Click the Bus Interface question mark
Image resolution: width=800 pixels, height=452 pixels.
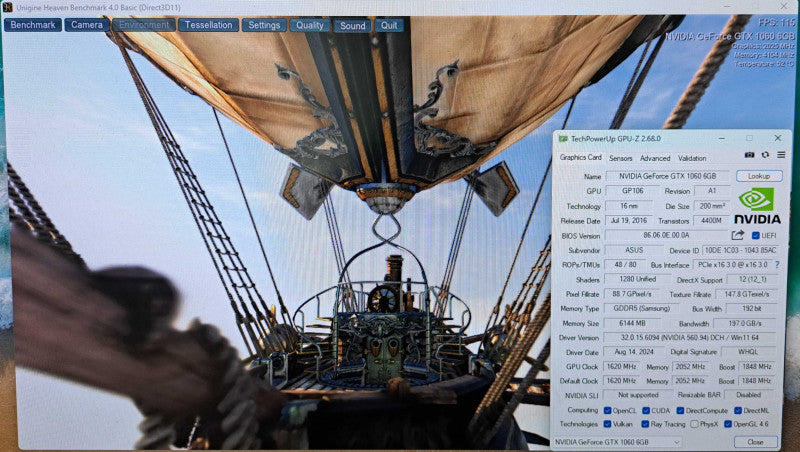(x=777, y=265)
